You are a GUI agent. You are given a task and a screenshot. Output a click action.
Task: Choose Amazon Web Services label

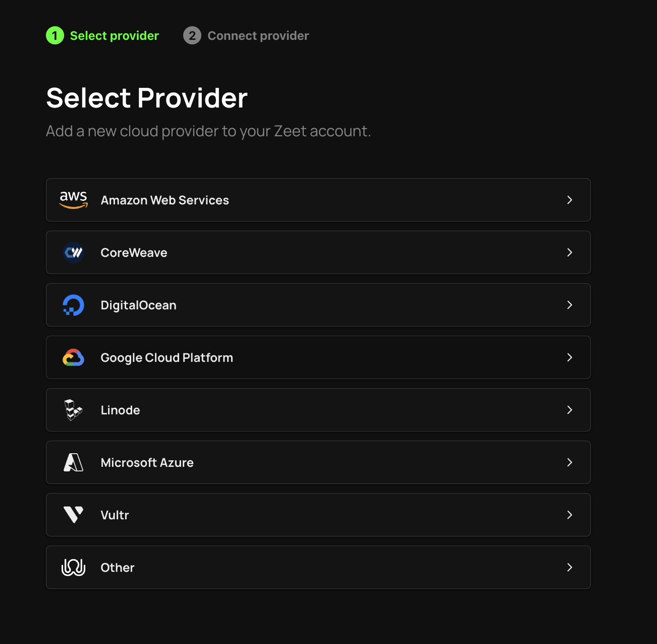tap(165, 200)
